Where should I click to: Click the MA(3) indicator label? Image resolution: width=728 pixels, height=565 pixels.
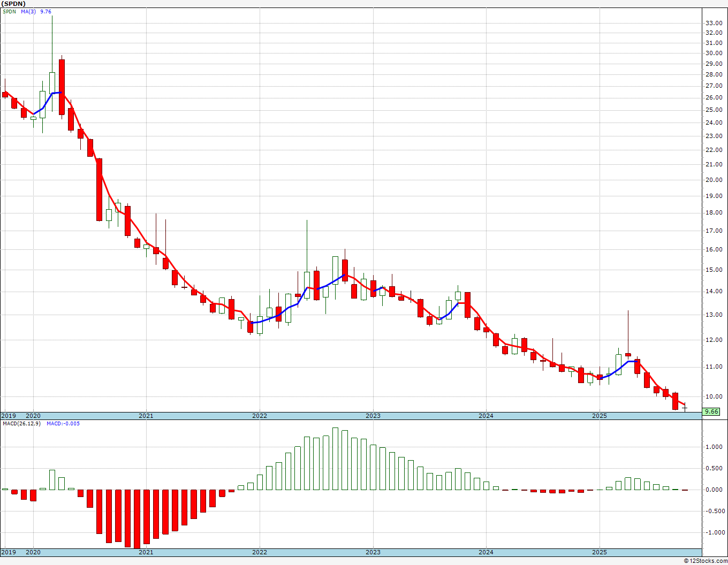pos(28,11)
